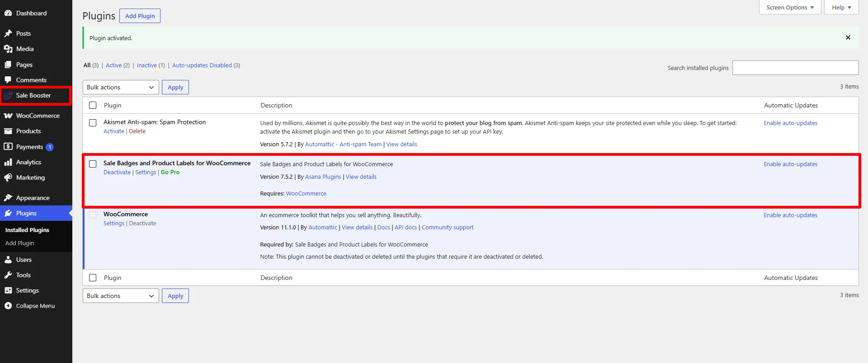Screen dimensions: 868x363
Task: Click the Collapse Menu arrow icon
Action: [x=8, y=306]
